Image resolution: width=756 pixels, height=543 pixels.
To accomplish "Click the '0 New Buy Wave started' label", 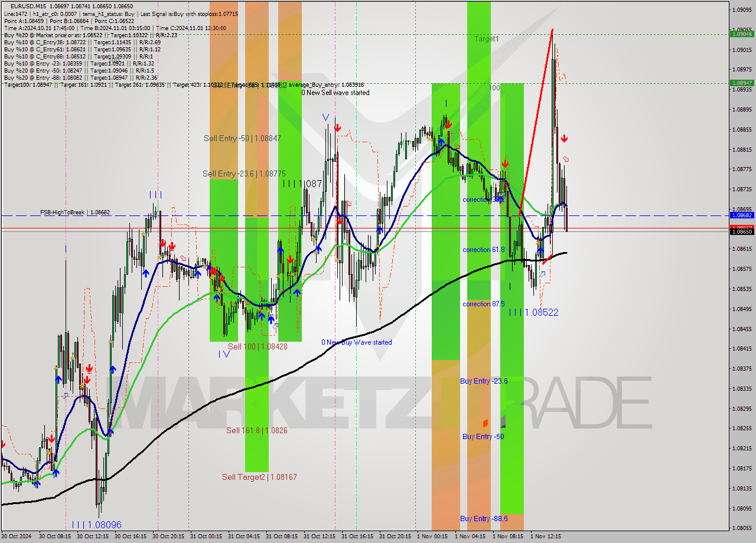I will pyautogui.click(x=356, y=342).
